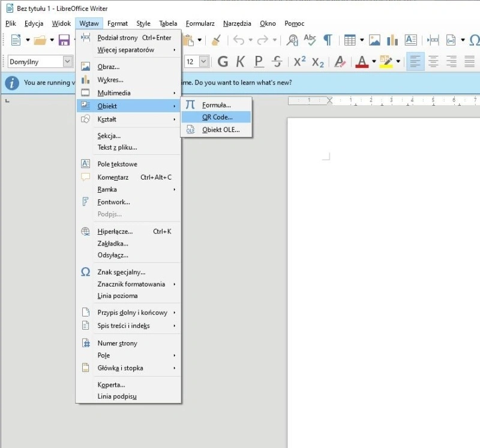This screenshot has width=480, height=448.
Task: Open the Tabela menu
Action: [167, 23]
